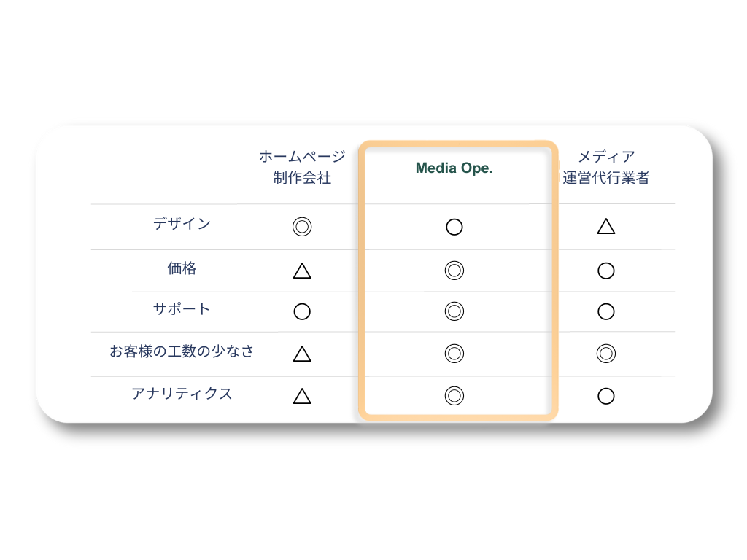Image resolution: width=747 pixels, height=560 pixels.
Task: Click the double circle for サポート under Media Ope.
Action: tap(454, 311)
